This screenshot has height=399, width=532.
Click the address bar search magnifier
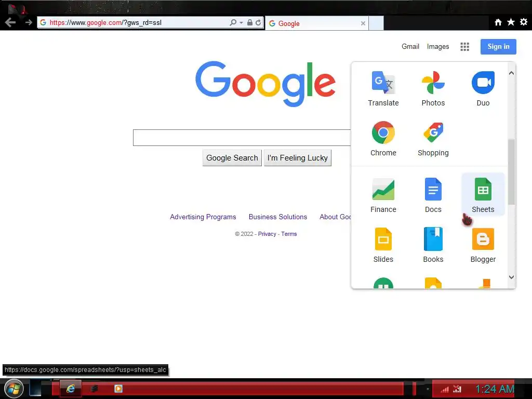pyautogui.click(x=233, y=22)
